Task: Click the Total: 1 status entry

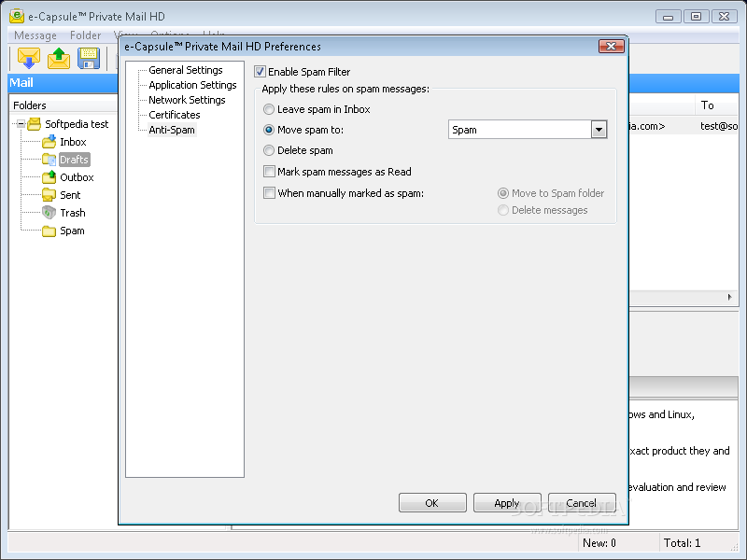Action: click(x=683, y=543)
